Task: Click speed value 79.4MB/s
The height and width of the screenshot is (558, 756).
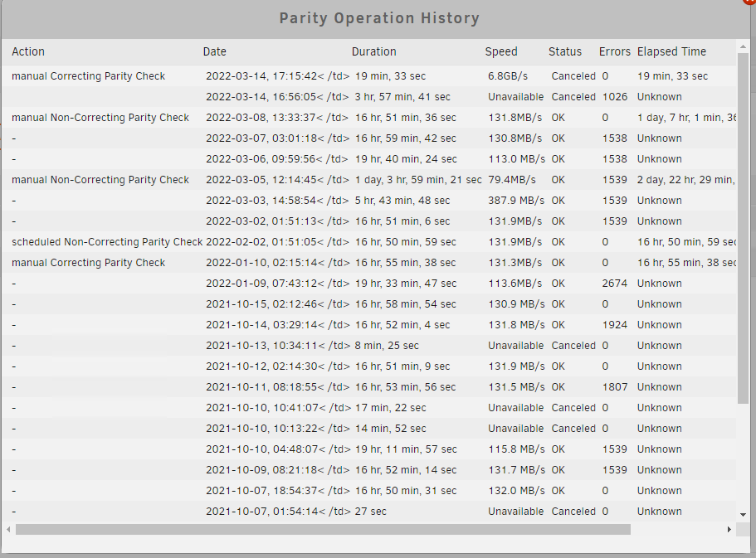Action: [511, 180]
